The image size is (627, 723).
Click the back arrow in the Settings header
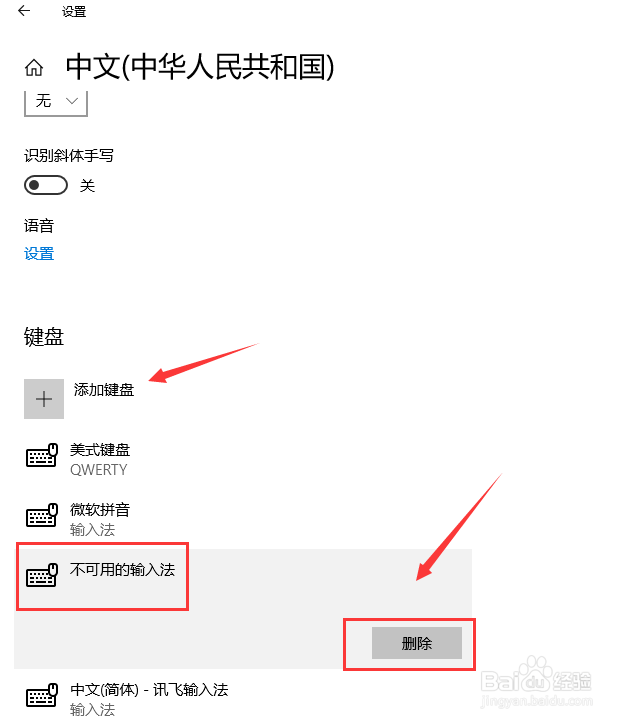pos(24,11)
